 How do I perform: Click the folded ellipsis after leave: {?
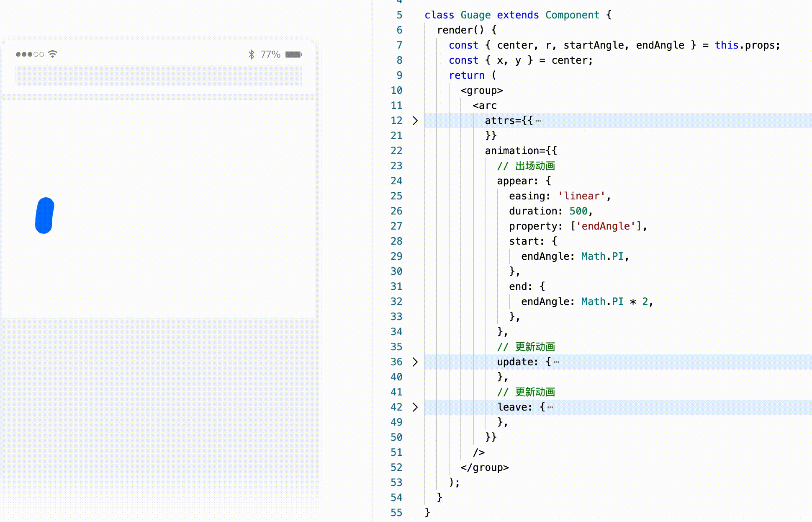(x=550, y=408)
